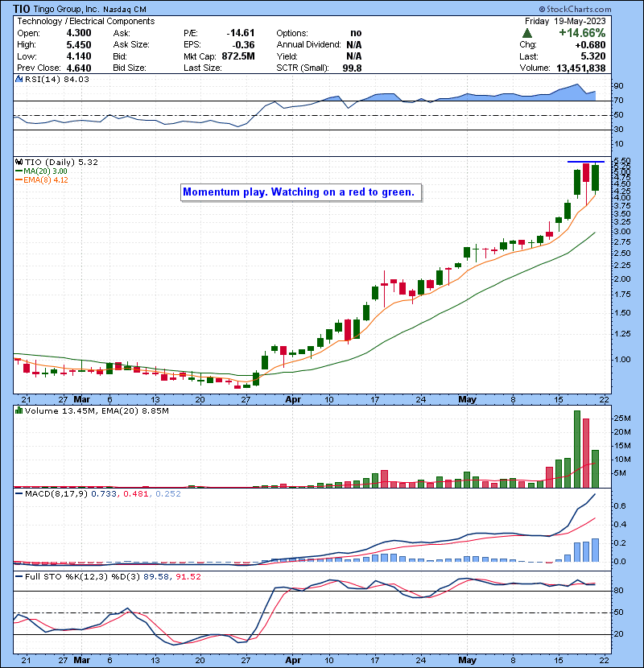The image size is (644, 668).
Task: Click the MACD histogram value 0.252
Action: (168, 494)
